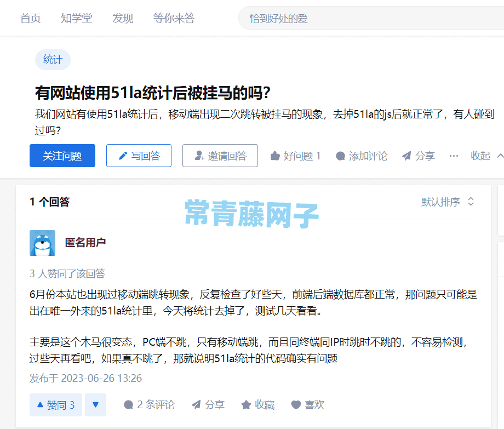The height and width of the screenshot is (429, 504).
Task: Click the 1 个回答 heading
Action: (49, 202)
